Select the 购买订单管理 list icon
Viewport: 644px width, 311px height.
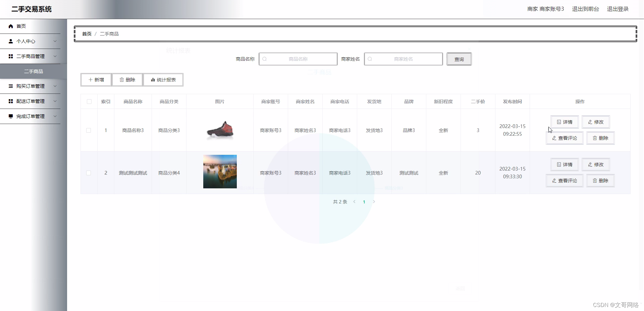(x=10, y=86)
